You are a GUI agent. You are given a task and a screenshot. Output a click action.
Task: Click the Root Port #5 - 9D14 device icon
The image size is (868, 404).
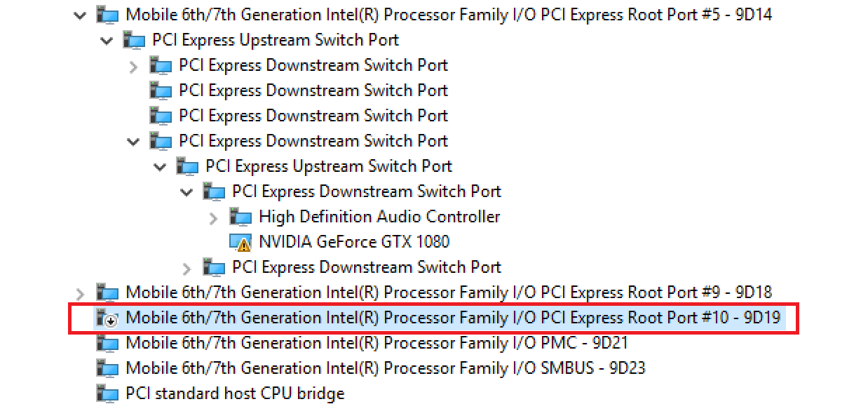[x=107, y=15]
